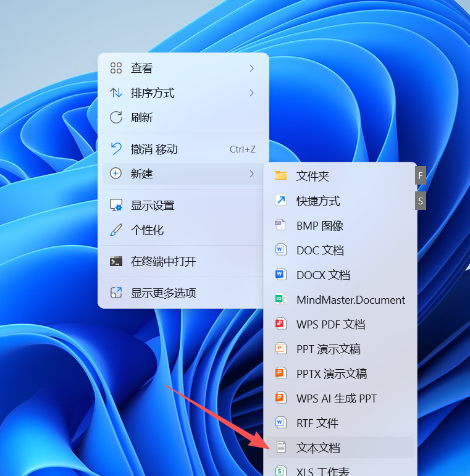Screen dimensions: 470x476
Task: Click the red WPS PDF 文档 icon
Action: 281,324
